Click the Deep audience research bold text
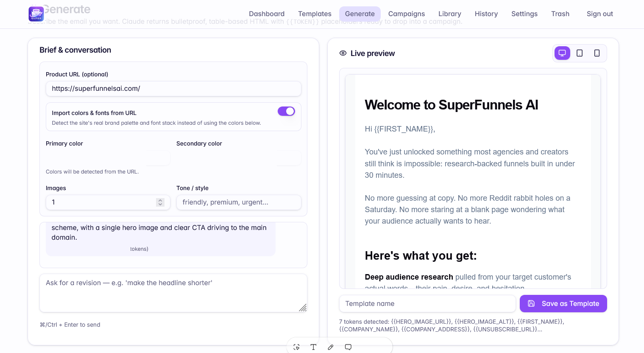 tap(409, 277)
